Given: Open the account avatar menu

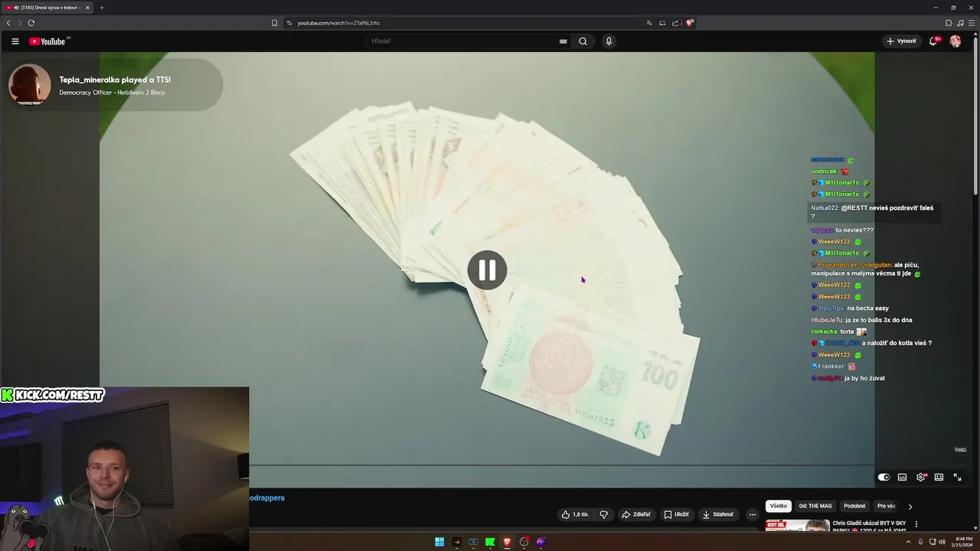Looking at the screenshot, I should pos(955,41).
